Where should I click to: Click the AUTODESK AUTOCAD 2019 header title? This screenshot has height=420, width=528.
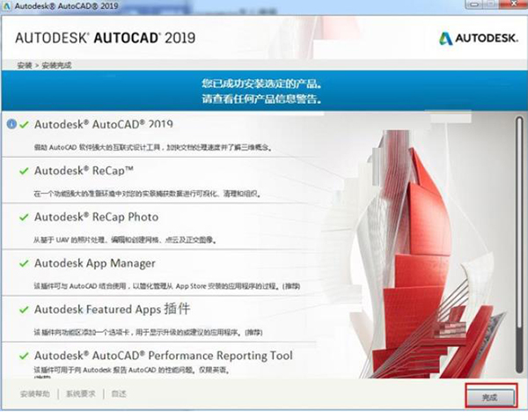(x=105, y=38)
